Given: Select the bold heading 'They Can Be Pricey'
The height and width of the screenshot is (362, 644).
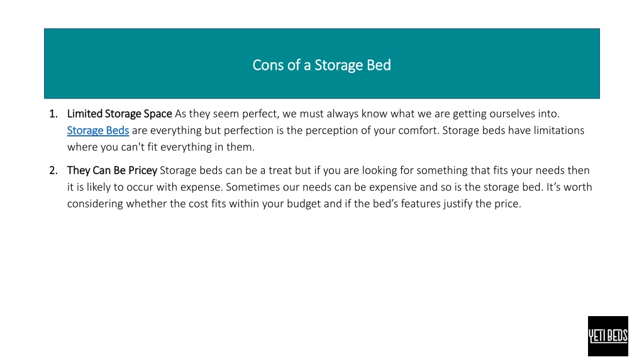Looking at the screenshot, I should pos(112,170).
